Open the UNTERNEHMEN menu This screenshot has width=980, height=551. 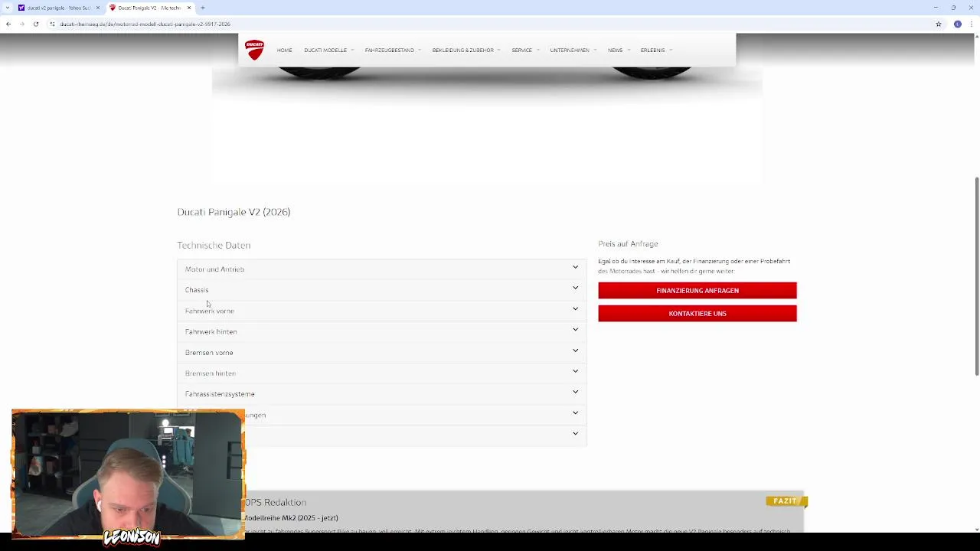(x=573, y=50)
